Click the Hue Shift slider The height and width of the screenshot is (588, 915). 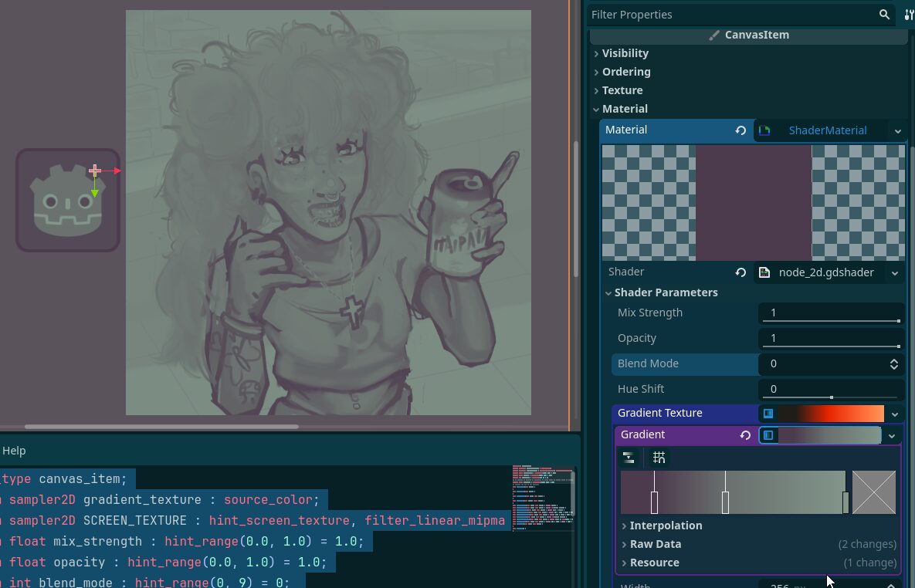pyautogui.click(x=832, y=397)
